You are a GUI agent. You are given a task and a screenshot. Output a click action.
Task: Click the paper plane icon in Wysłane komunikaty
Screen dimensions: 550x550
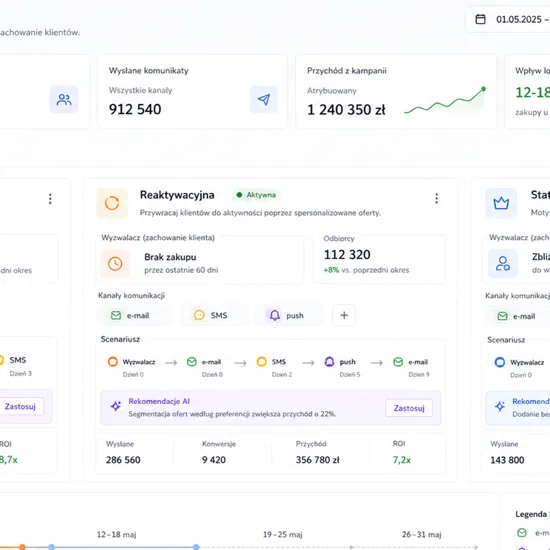click(264, 100)
